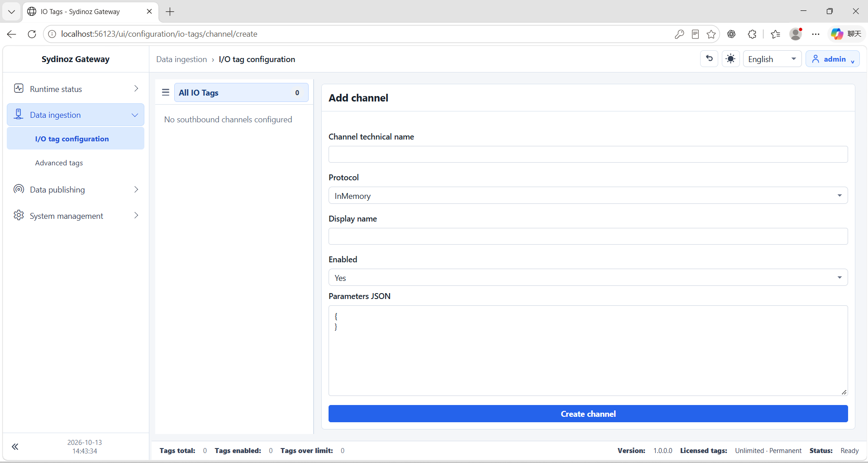Click the Create channel button
Screen dimensions: 868x463
click(588, 414)
